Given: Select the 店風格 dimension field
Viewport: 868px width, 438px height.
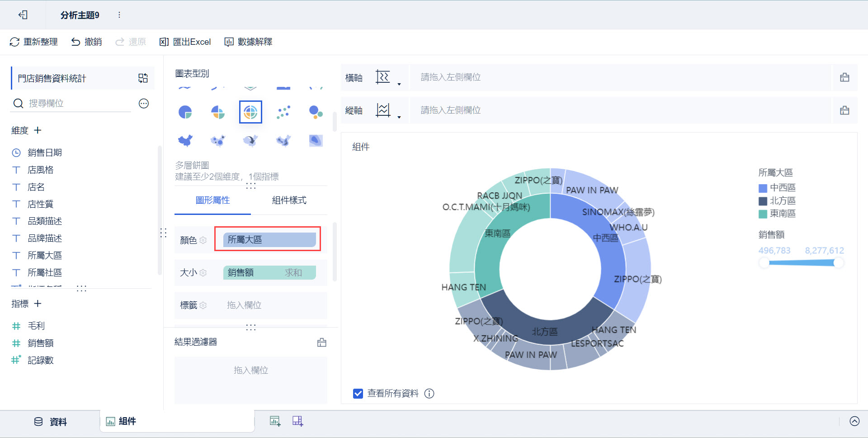Looking at the screenshot, I should [x=41, y=170].
